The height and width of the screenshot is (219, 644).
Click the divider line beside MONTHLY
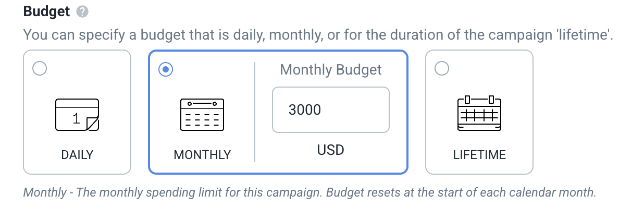tap(255, 112)
